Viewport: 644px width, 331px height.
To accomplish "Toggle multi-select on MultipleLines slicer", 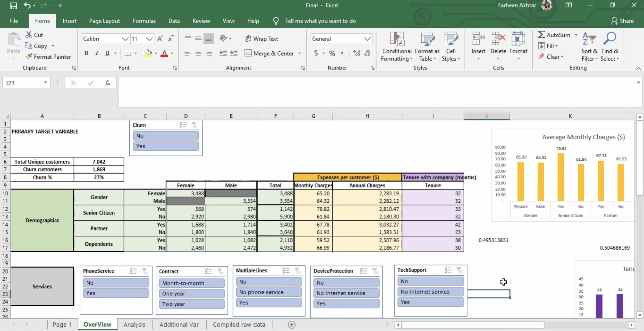I will pyautogui.click(x=286, y=271).
